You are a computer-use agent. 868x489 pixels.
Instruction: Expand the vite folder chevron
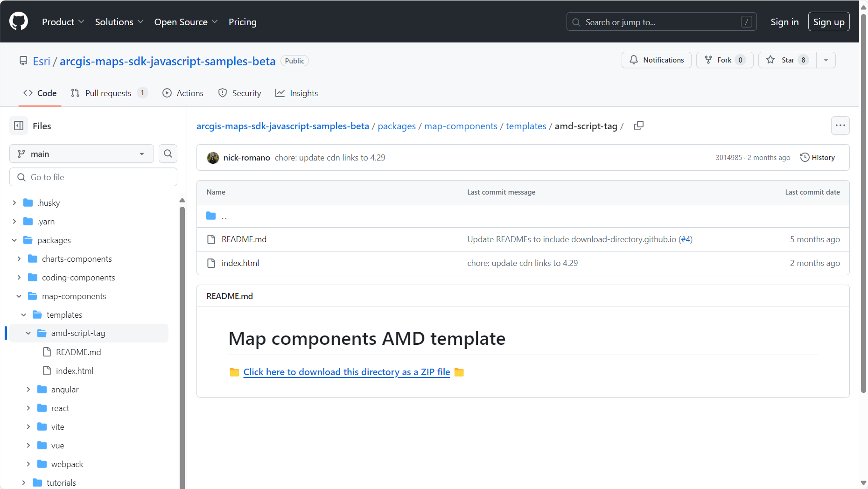[28, 426]
